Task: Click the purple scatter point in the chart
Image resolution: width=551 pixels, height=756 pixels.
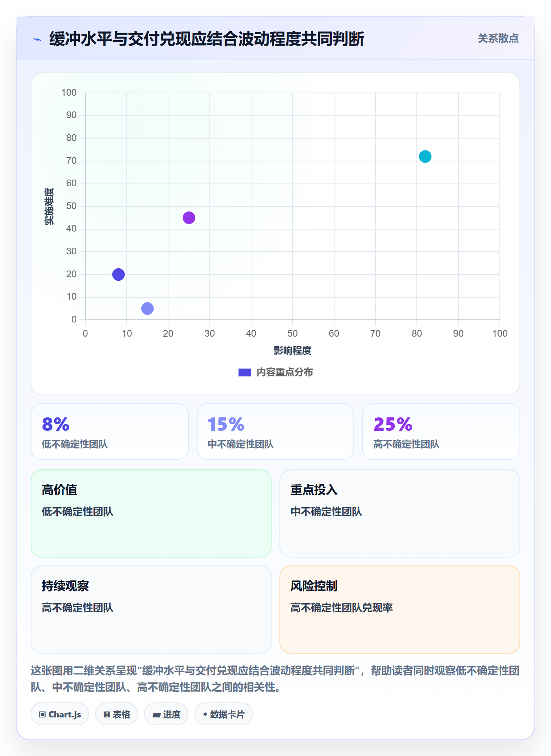Action: [x=189, y=218]
